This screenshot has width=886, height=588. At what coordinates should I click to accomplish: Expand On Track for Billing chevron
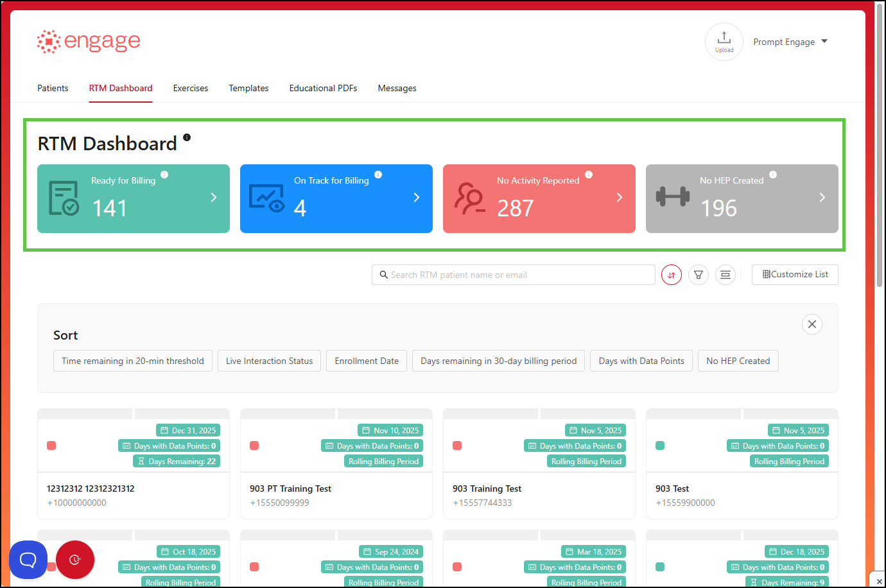coord(417,197)
